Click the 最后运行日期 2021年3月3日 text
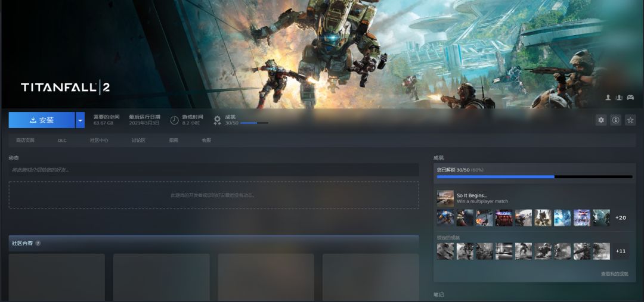644x302 pixels. [144, 120]
